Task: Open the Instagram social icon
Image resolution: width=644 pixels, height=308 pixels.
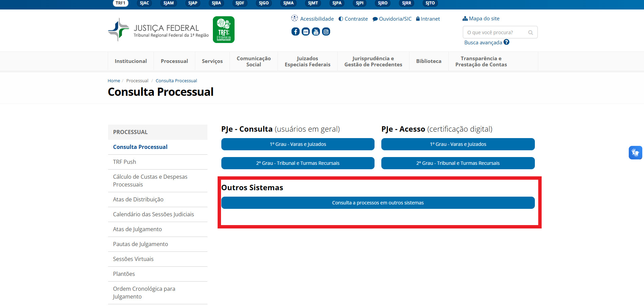Action: coord(326,32)
